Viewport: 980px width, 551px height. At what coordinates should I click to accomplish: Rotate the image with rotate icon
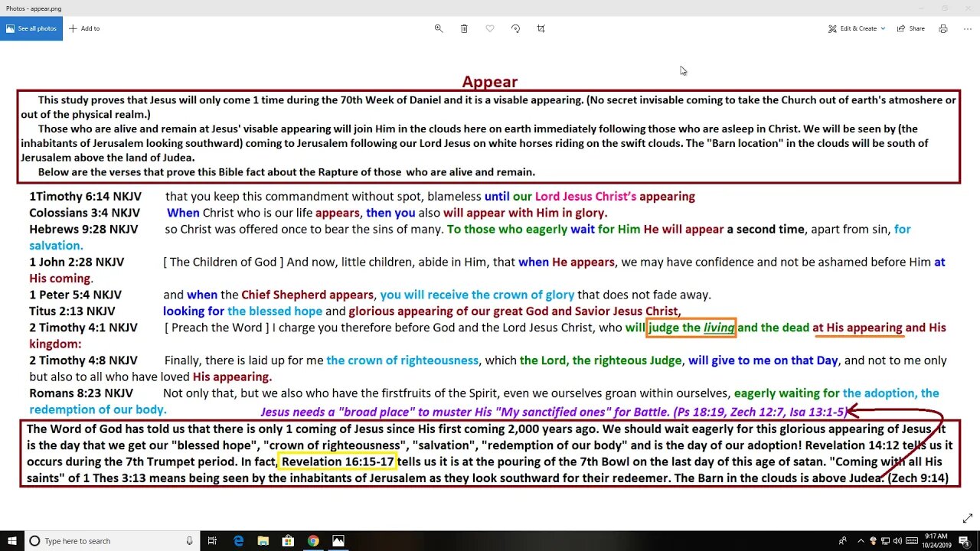pos(515,28)
